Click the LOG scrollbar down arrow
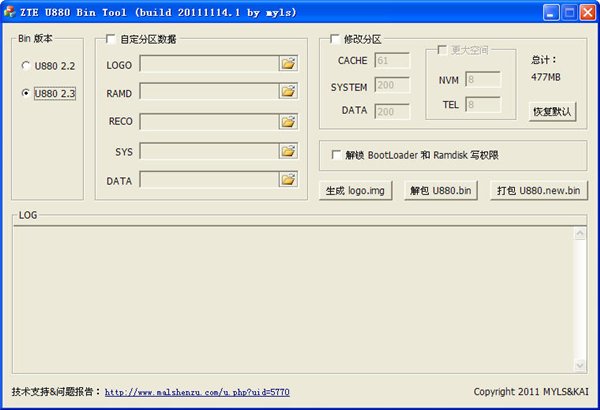 (580, 365)
